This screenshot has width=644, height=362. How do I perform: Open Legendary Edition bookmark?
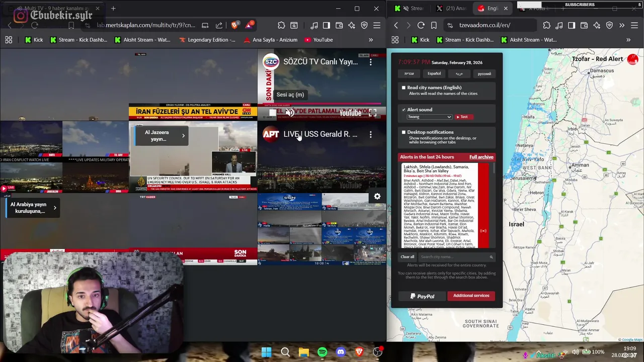click(207, 40)
